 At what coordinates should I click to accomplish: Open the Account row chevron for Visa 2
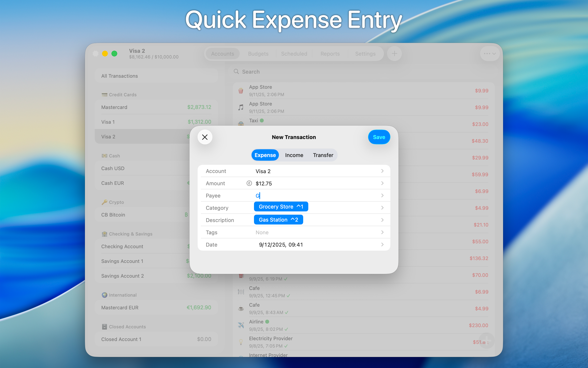click(382, 171)
